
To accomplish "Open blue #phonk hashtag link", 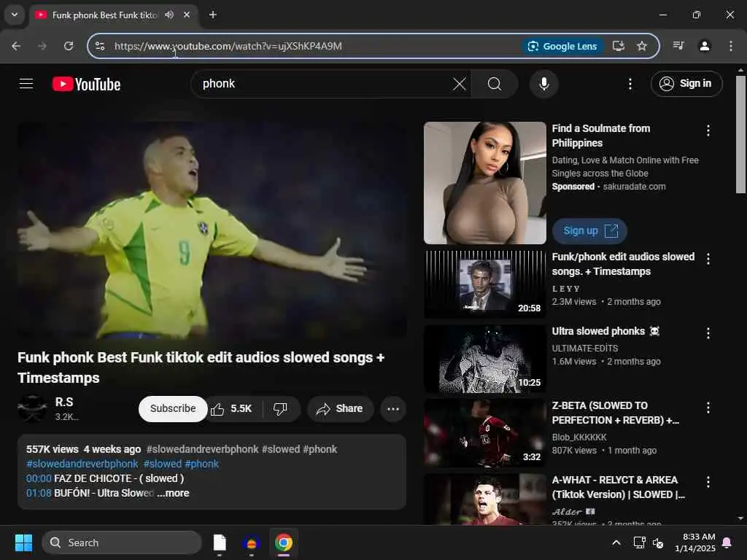I will pyautogui.click(x=201, y=464).
